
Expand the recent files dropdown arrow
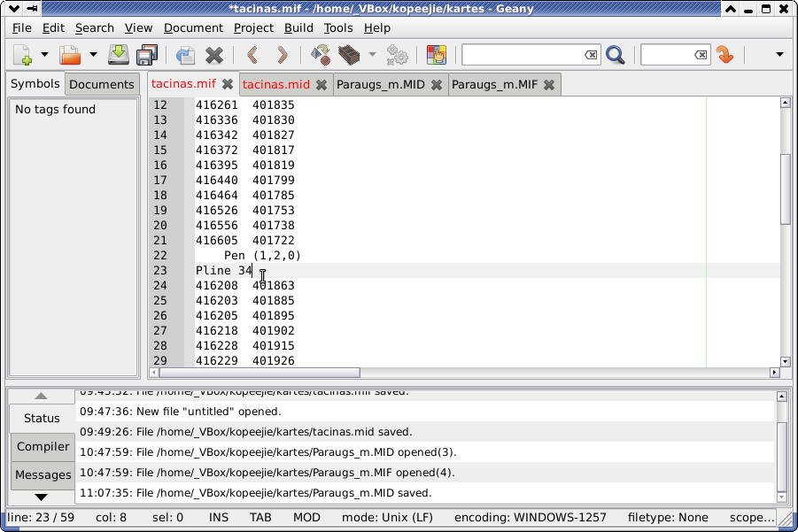pos(93,54)
